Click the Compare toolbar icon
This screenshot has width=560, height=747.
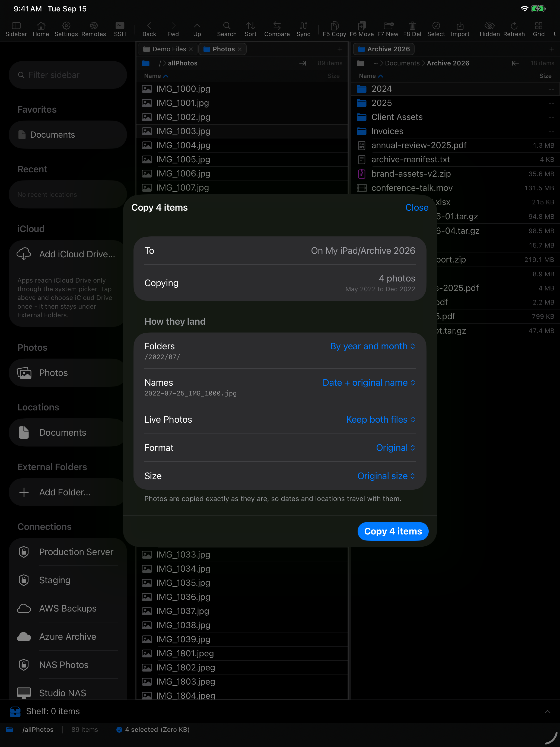tap(277, 29)
